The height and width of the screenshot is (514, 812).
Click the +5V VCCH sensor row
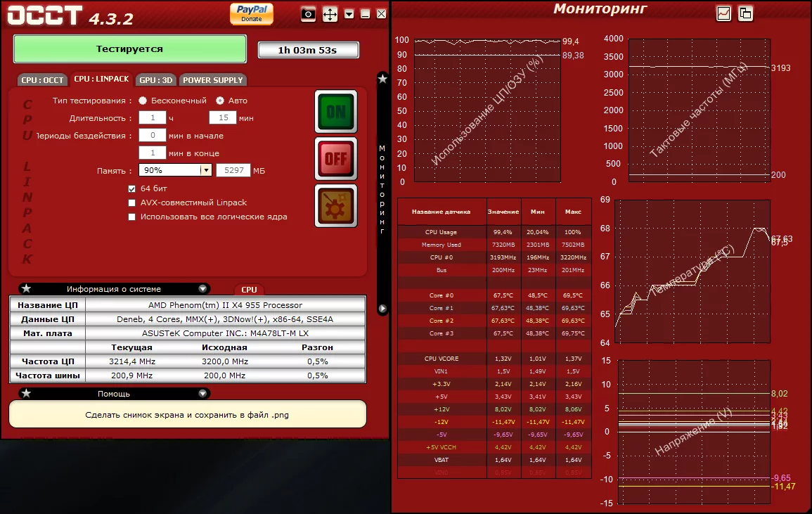494,447
